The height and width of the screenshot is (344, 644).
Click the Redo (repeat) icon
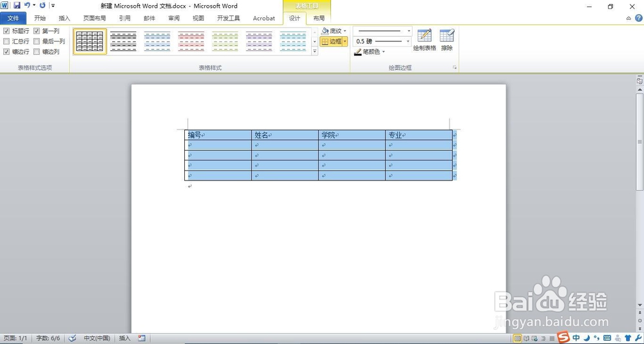tap(43, 5)
